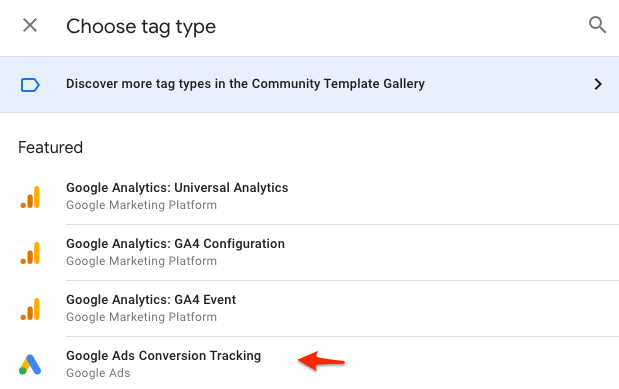Screen dimensions: 619x389
Task: Open Discover more tag types banner text
Action: pyautogui.click(x=245, y=84)
